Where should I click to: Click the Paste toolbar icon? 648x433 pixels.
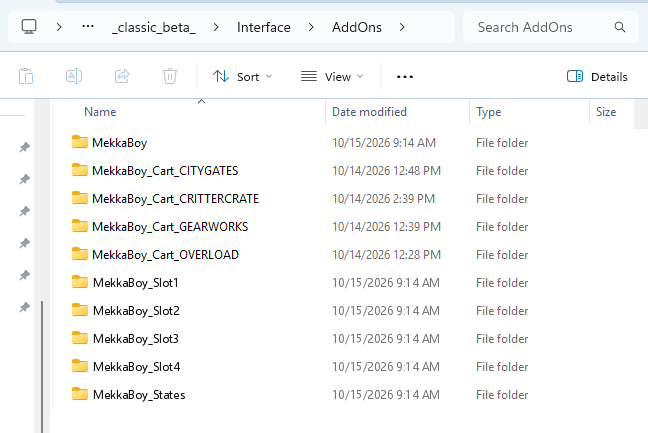pos(26,76)
